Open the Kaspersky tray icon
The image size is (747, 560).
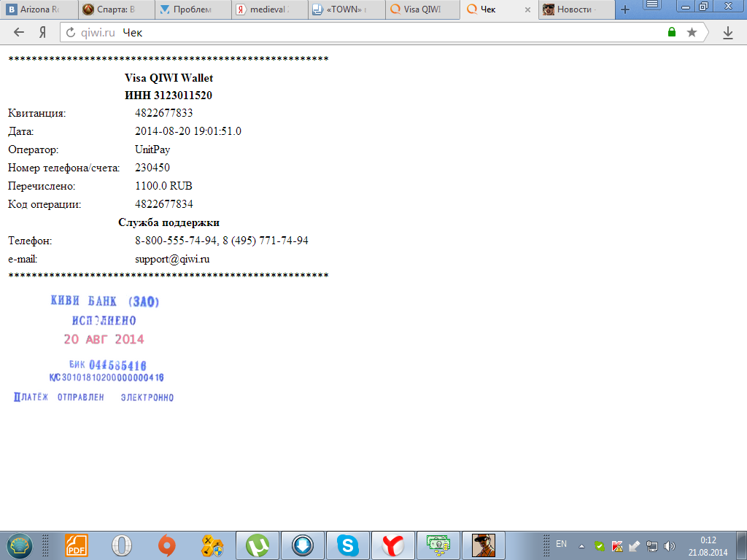(x=617, y=546)
